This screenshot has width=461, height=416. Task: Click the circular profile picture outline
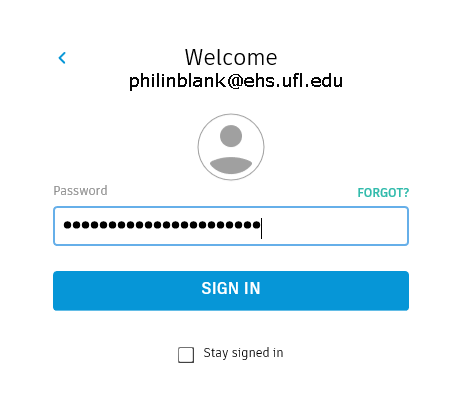coord(231,147)
